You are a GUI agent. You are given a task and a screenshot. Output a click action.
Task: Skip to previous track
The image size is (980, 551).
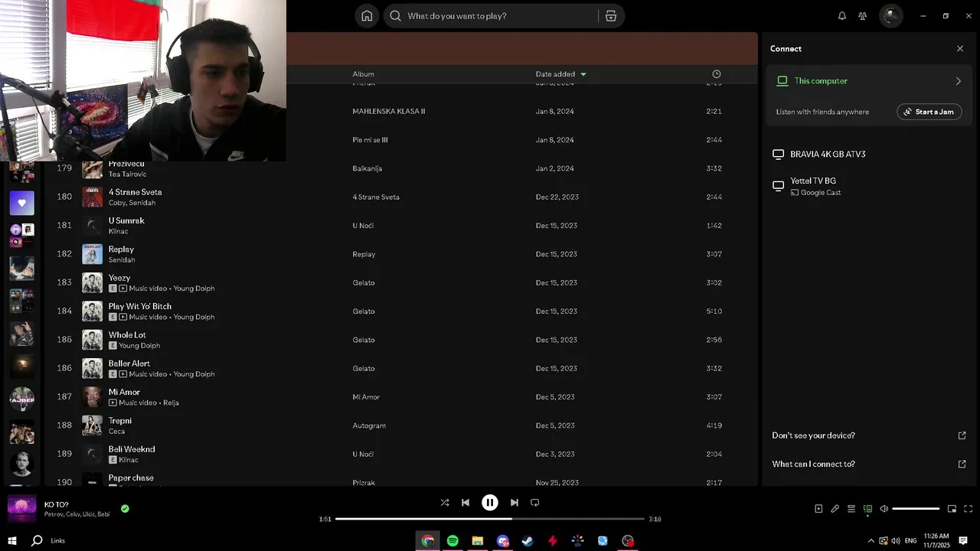465,503
